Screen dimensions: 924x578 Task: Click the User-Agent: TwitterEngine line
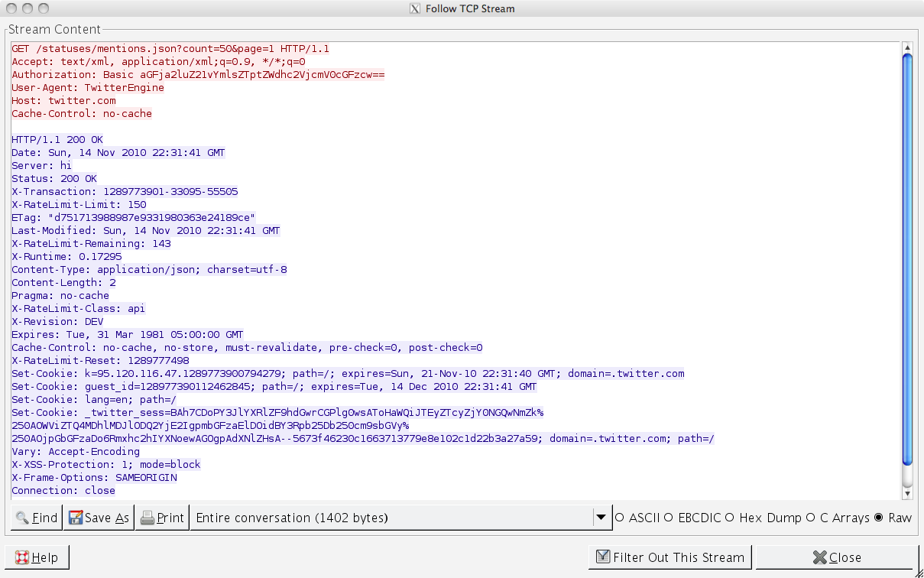[x=88, y=88]
